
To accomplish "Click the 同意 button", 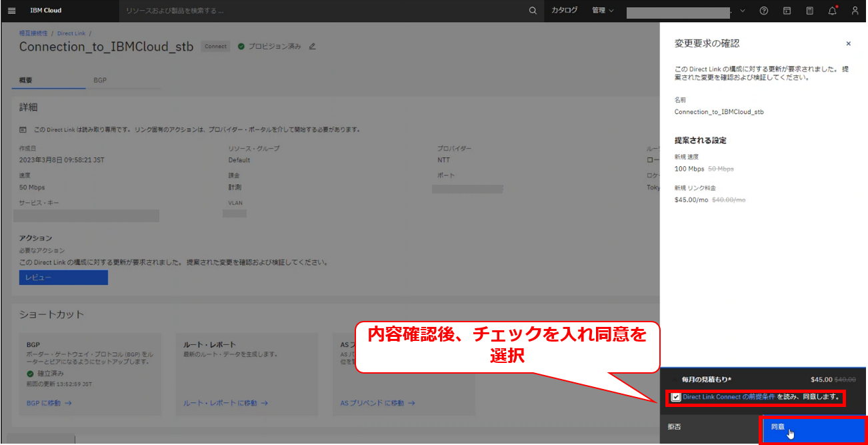I will (x=813, y=430).
